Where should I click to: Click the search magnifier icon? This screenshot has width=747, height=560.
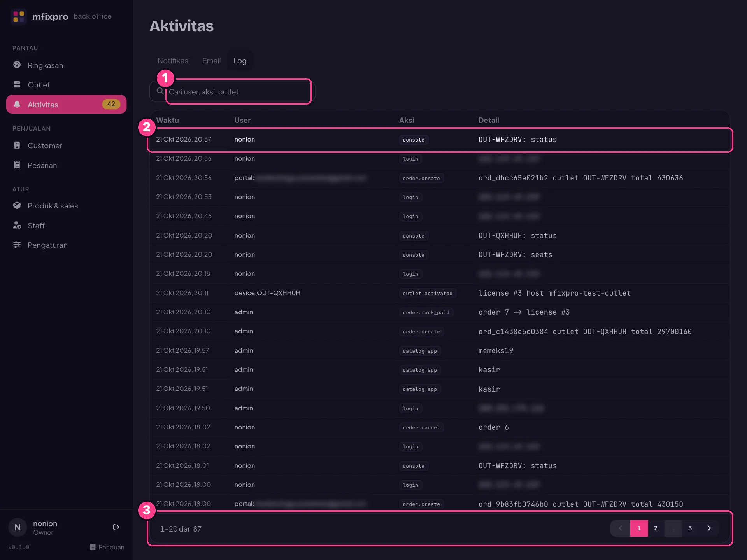point(160,91)
